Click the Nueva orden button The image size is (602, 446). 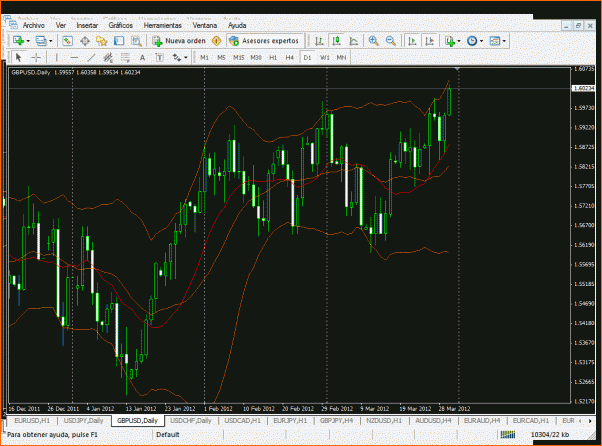click(x=179, y=41)
